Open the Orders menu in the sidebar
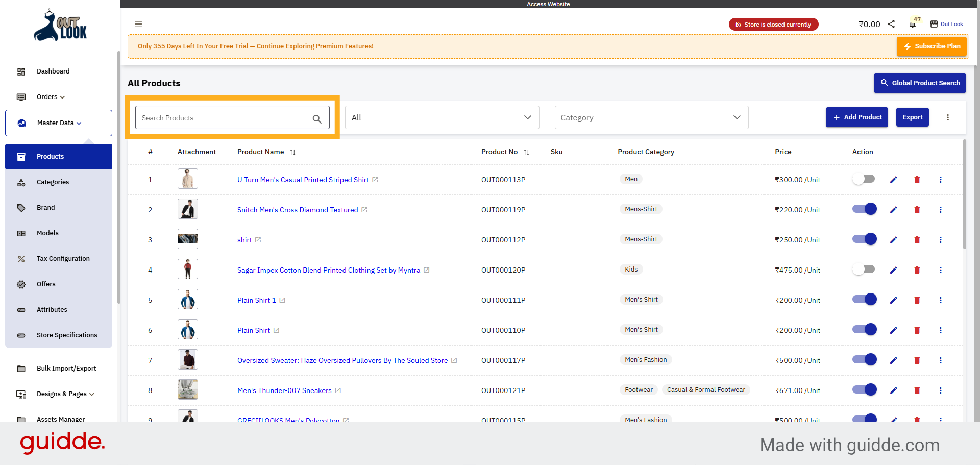 50,96
